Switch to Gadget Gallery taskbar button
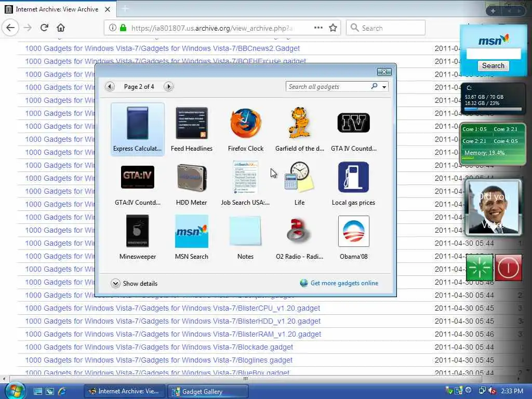Viewport: 532px width, 399px height. [x=208, y=392]
